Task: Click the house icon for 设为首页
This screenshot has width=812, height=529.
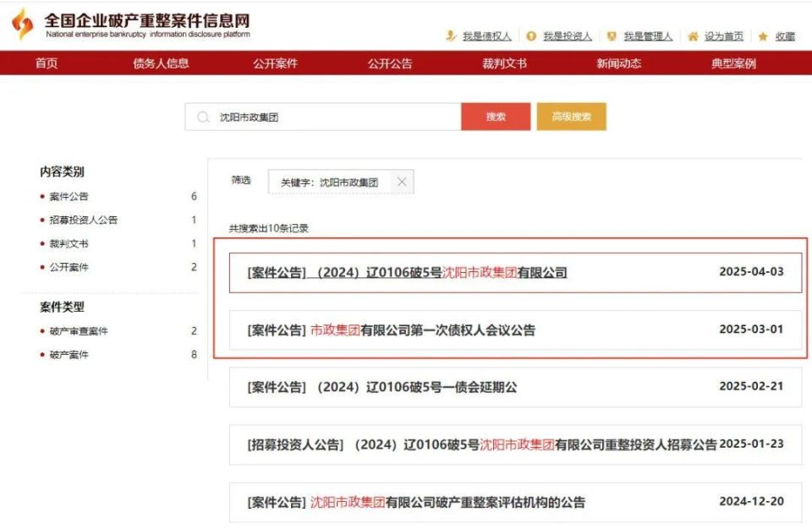Action: pos(692,35)
